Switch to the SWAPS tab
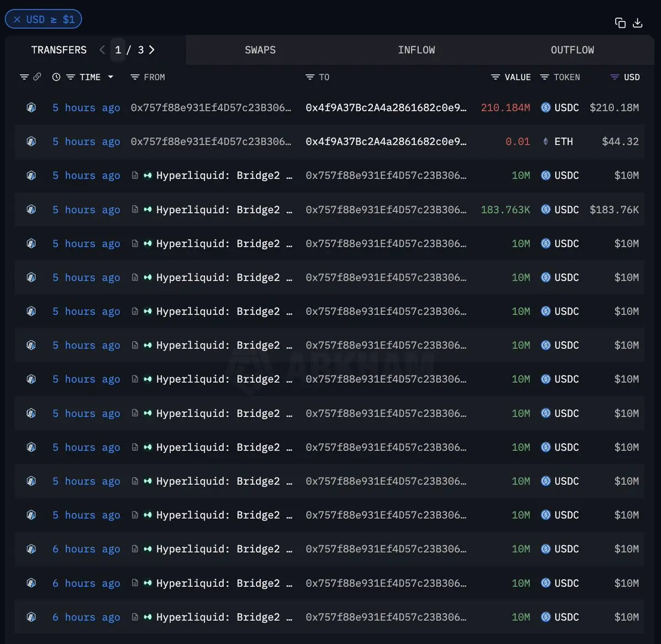 [260, 50]
